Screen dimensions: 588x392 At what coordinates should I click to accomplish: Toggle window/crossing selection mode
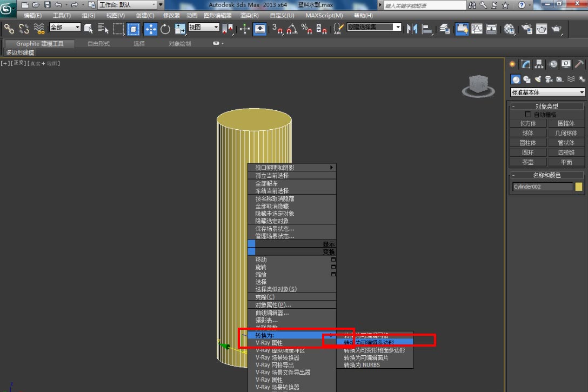point(133,29)
